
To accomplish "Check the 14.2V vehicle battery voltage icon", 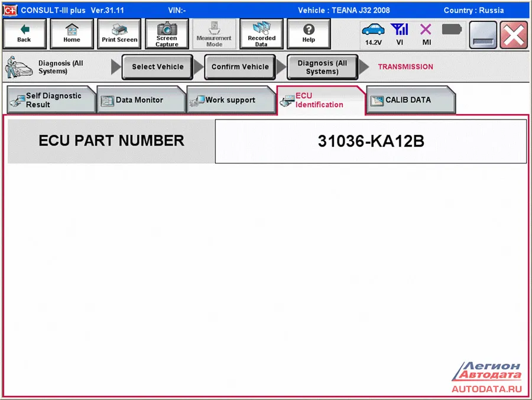I will tap(373, 34).
